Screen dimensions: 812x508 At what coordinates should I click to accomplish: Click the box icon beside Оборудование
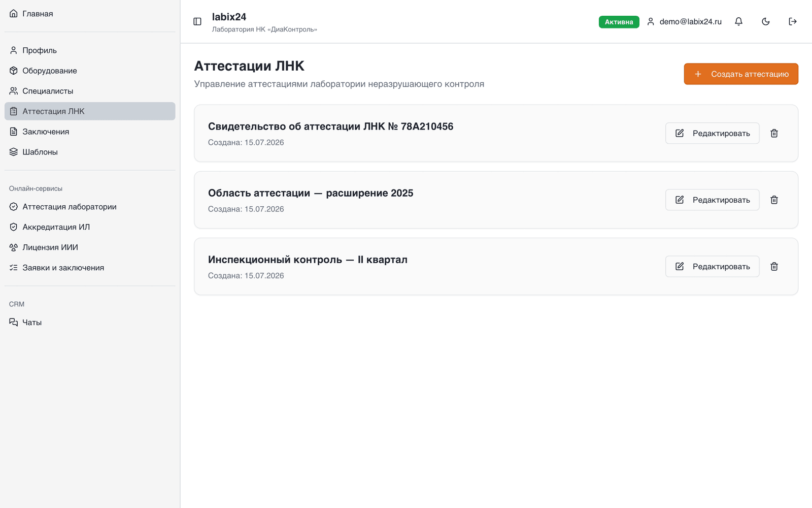[14, 71]
